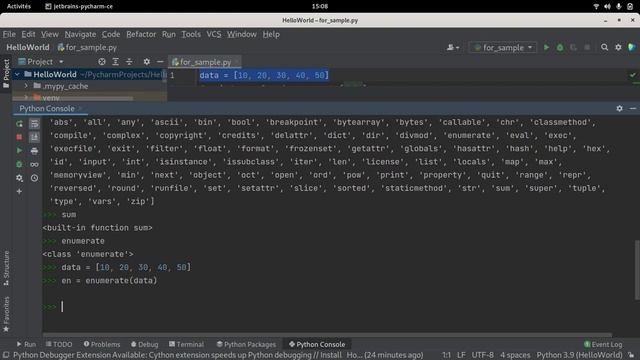Open the File menu
Viewport: 640px width, 360px height.
point(9,34)
